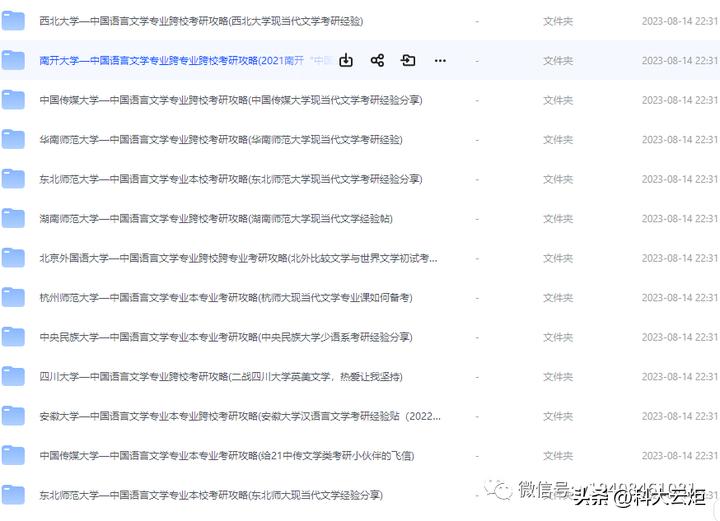Screen dimensions: 720x521
Task: Click the folder icon beside 中央民族大学 entry
Action: click(13, 336)
